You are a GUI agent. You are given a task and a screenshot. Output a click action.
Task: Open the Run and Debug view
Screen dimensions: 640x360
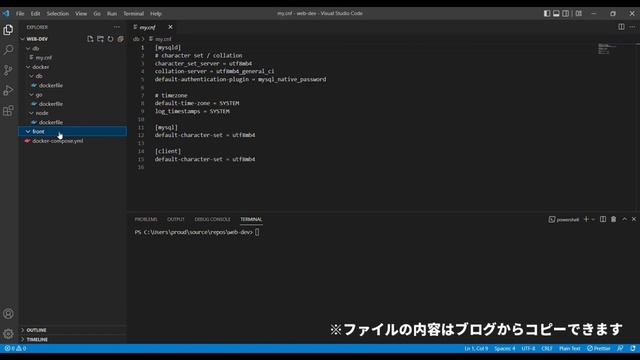8,90
